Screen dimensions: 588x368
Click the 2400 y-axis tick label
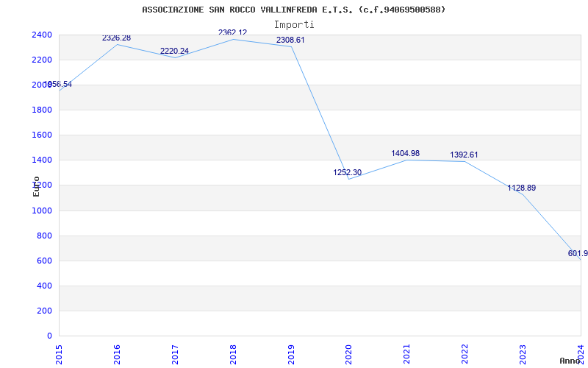coord(42,35)
